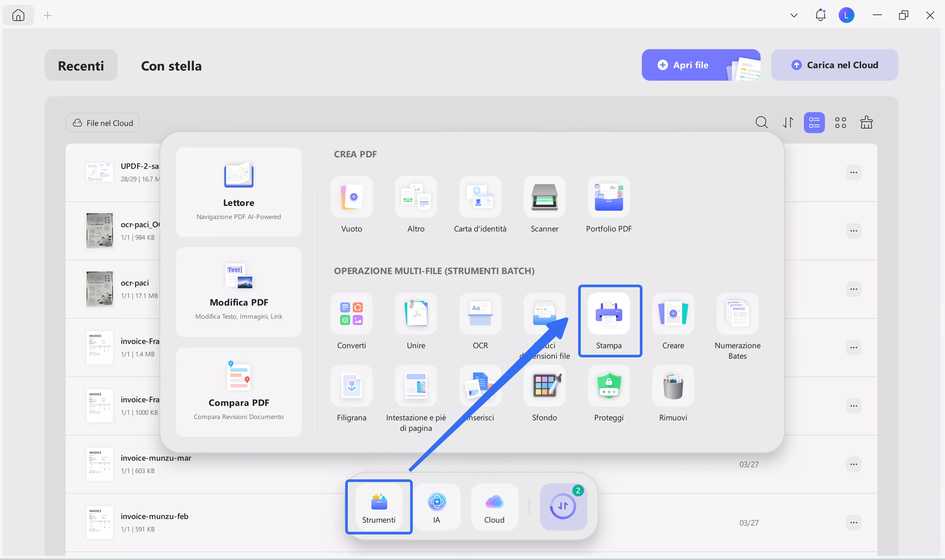The width and height of the screenshot is (945, 560).
Task: Toggle the File nel Cloud filter
Action: tap(103, 123)
